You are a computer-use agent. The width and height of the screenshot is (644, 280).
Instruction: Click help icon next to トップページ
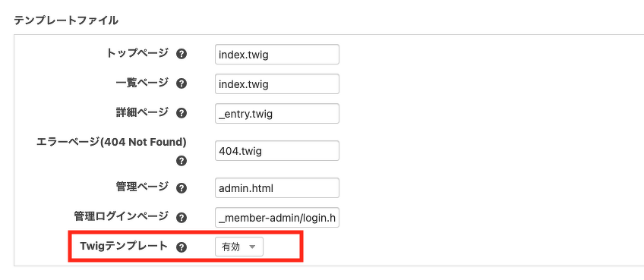pyautogui.click(x=181, y=54)
